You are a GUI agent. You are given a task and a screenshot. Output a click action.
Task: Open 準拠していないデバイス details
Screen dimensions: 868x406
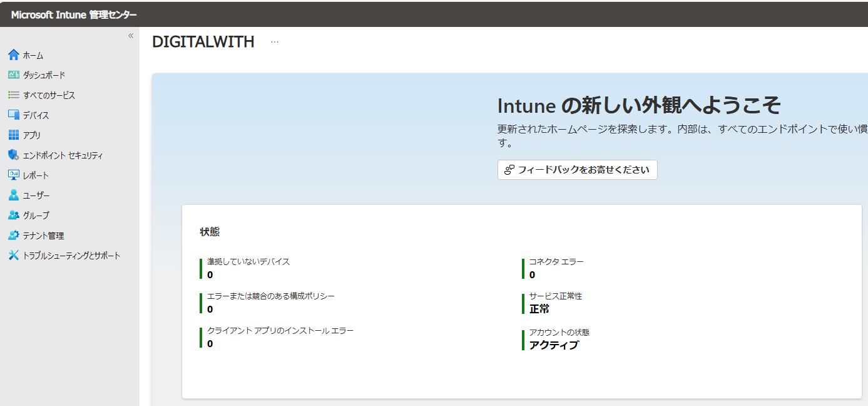click(248, 262)
